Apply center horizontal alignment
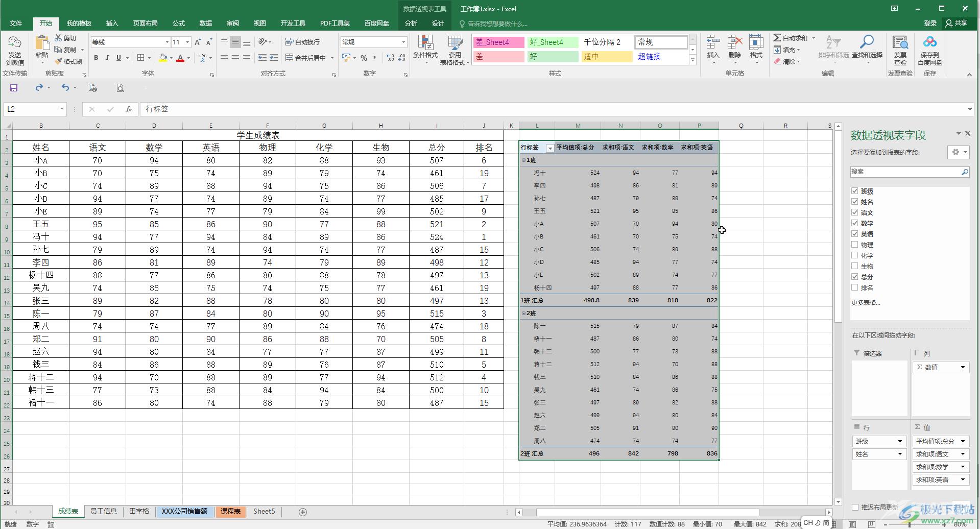Screen dimensions: 980x529 point(235,58)
